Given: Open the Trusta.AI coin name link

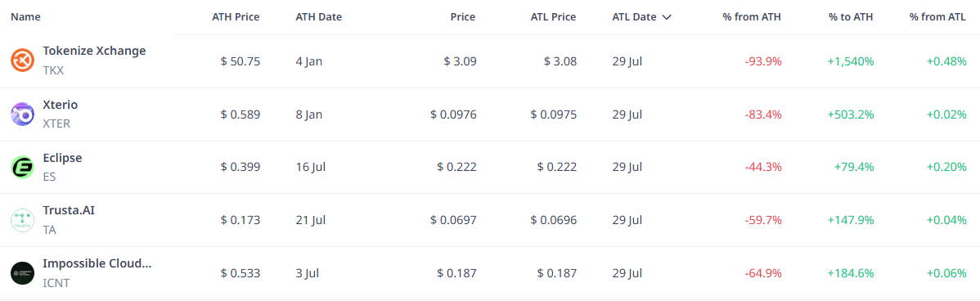Looking at the screenshot, I should (68, 210).
